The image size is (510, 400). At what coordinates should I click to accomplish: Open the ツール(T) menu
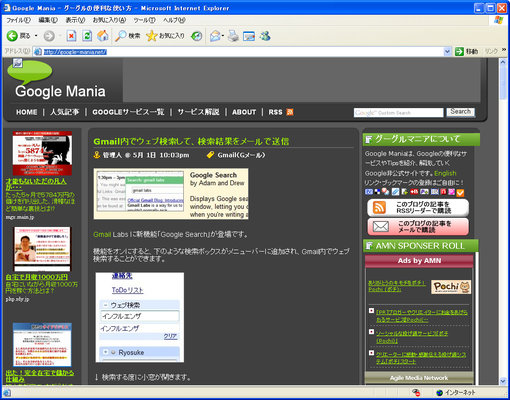144,20
